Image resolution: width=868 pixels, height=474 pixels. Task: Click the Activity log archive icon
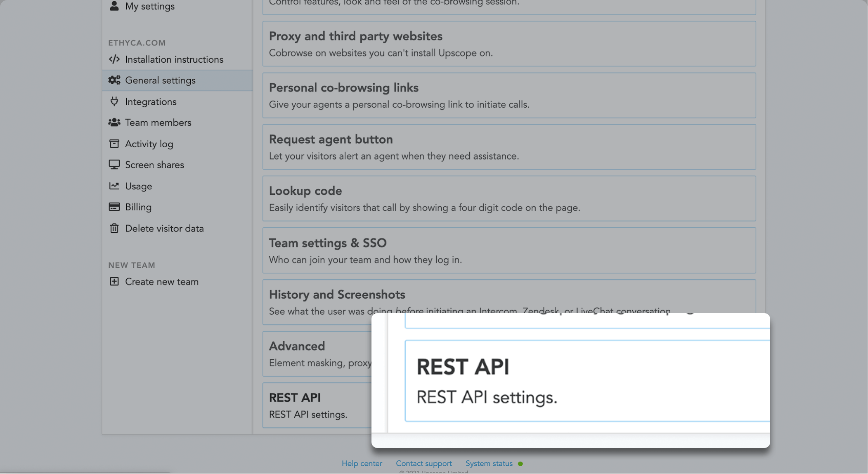pyautogui.click(x=114, y=144)
